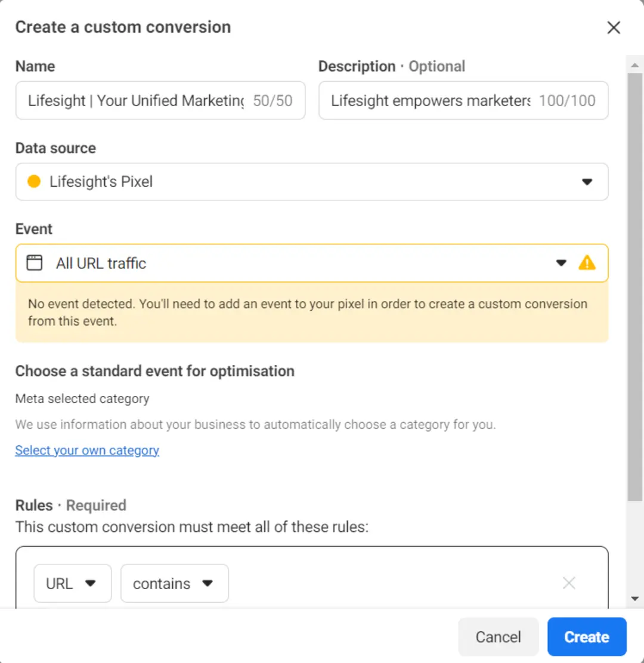Open the contains operator dropdown

(175, 583)
